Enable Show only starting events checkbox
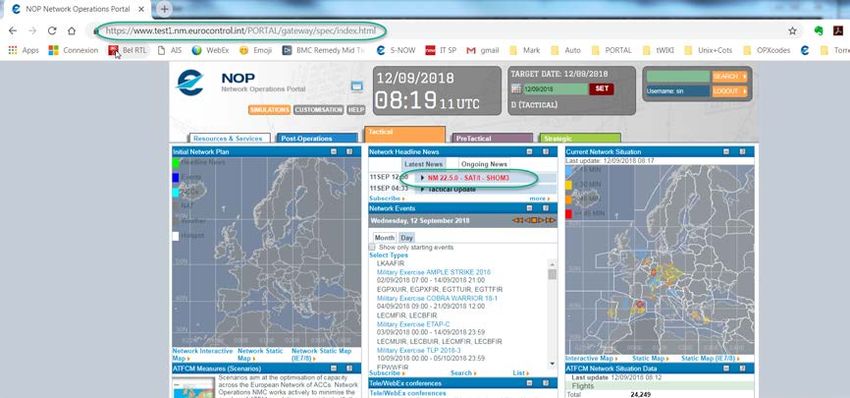 [372, 247]
